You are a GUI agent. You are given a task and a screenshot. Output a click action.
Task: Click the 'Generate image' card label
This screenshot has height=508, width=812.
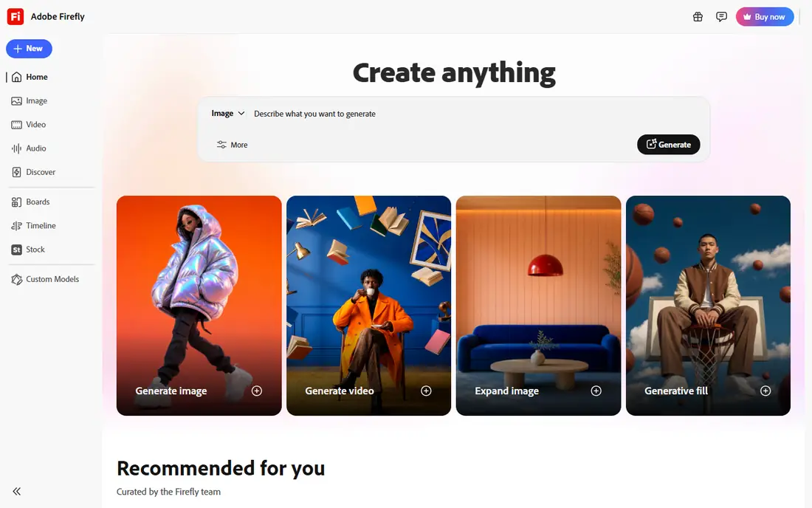(x=171, y=391)
